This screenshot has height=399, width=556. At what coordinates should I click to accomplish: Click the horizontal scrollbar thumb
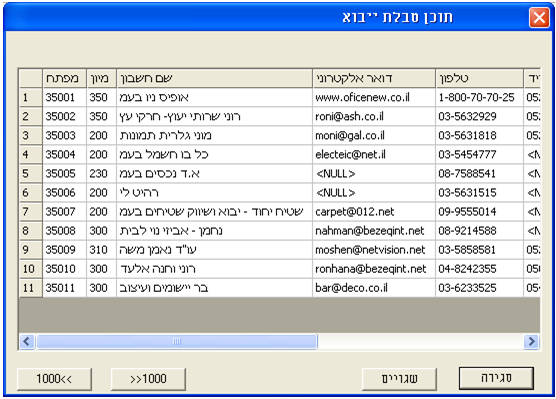click(177, 342)
